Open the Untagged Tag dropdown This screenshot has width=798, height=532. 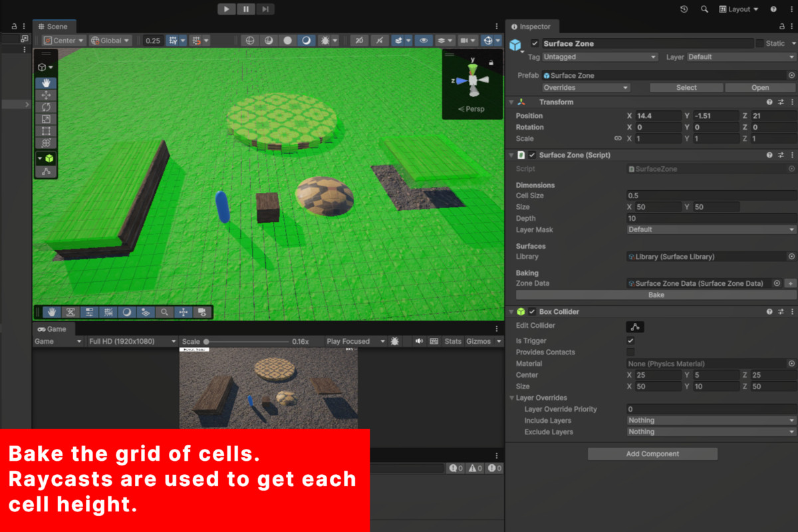coord(600,57)
